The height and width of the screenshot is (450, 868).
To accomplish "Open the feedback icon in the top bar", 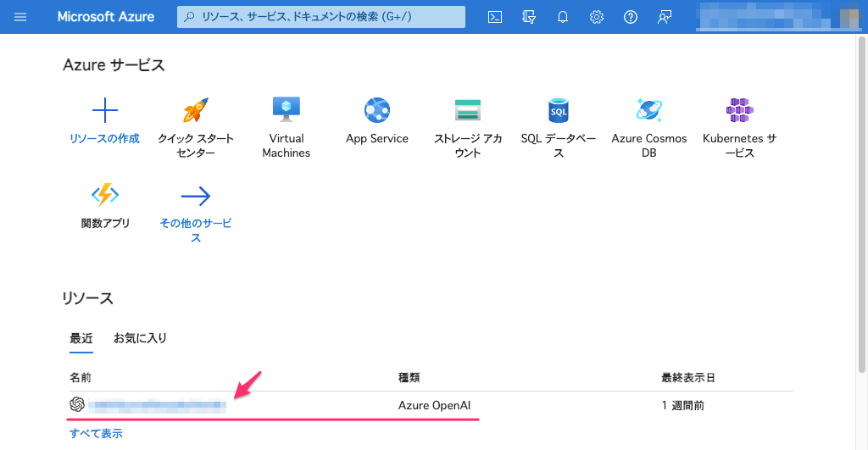I will (665, 17).
